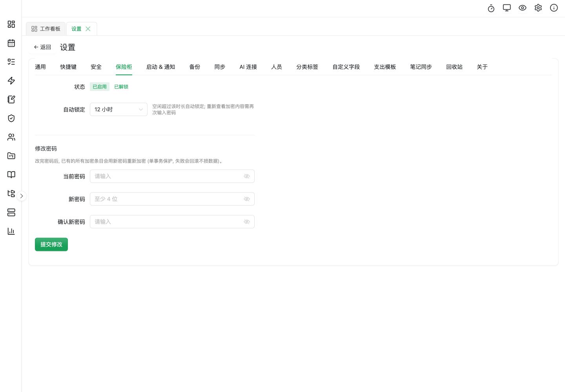Open the checklist tasks icon in sidebar
Viewport: 565px width, 392px height.
[x=11, y=62]
